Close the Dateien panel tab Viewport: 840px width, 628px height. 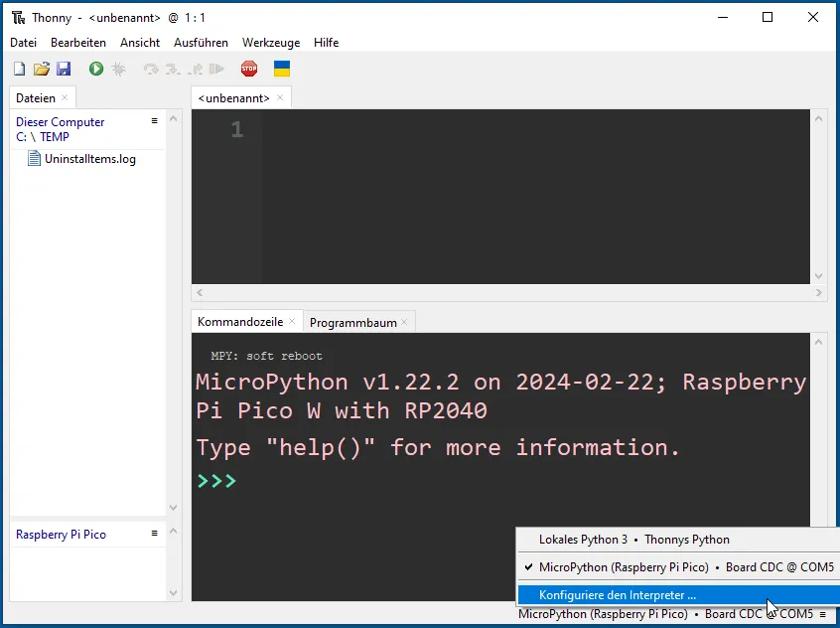[66, 97]
